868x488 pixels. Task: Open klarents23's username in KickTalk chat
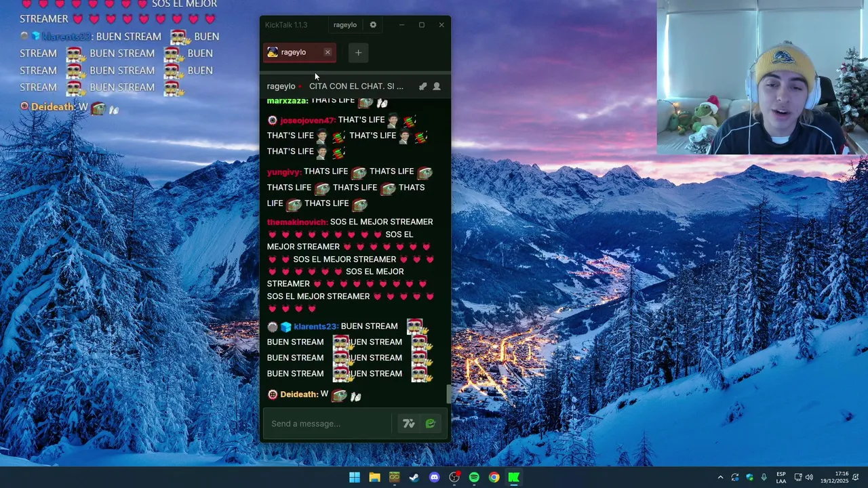pyautogui.click(x=315, y=326)
